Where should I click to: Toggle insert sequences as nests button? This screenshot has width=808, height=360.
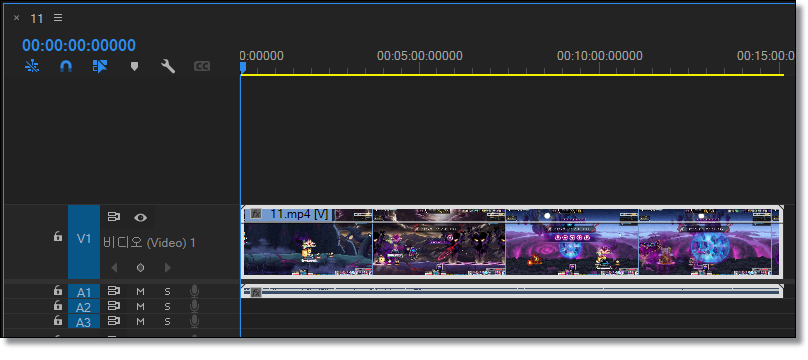32,66
